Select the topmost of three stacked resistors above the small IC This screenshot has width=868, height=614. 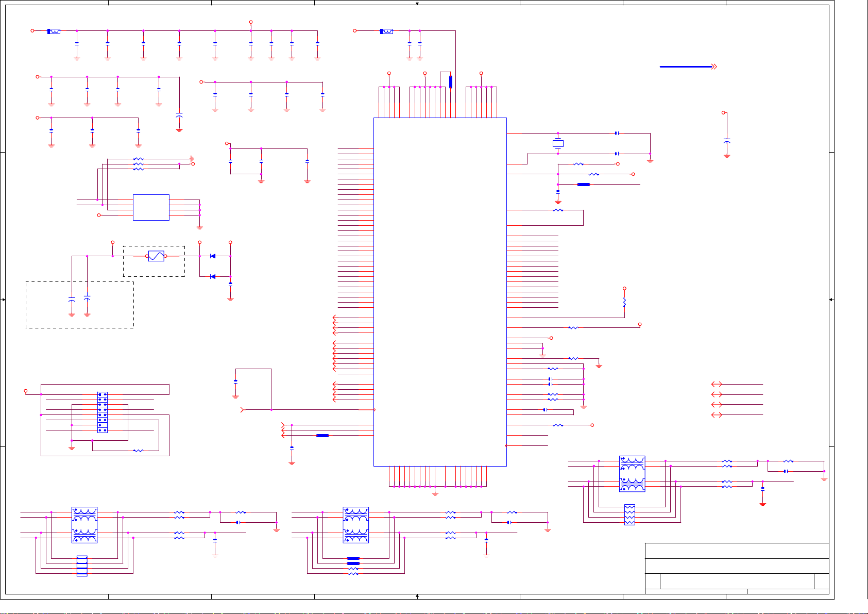point(138,159)
